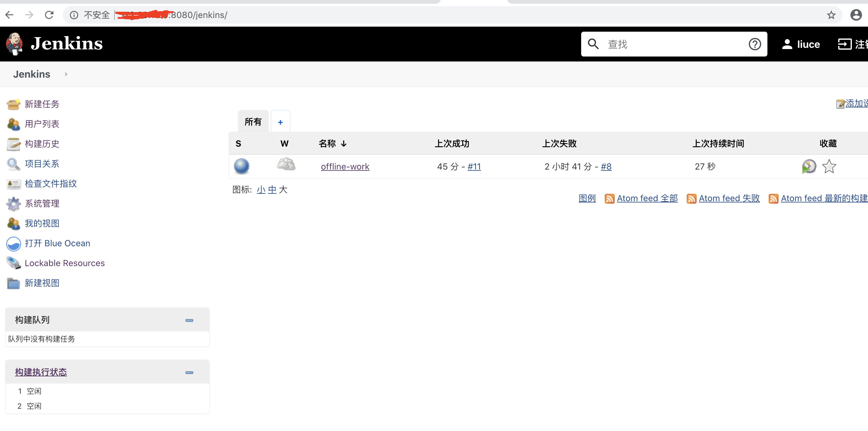打开 offline-work 任务详情链接

[x=345, y=166]
